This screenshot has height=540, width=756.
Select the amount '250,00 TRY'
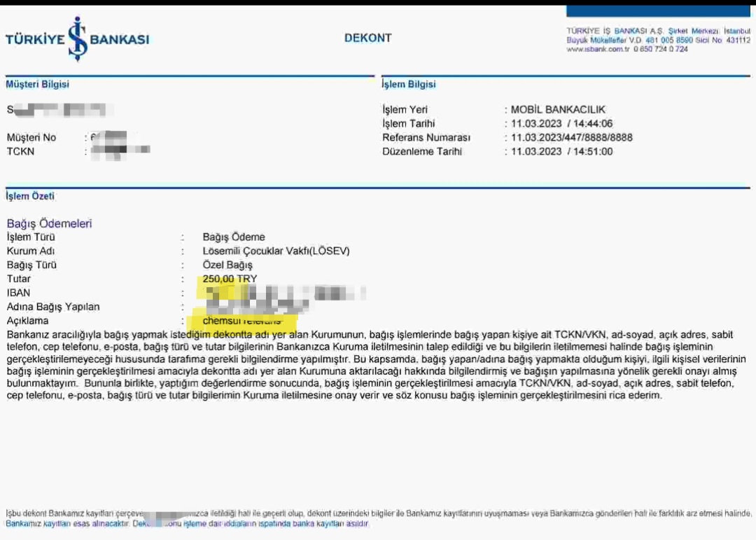pyautogui.click(x=230, y=279)
